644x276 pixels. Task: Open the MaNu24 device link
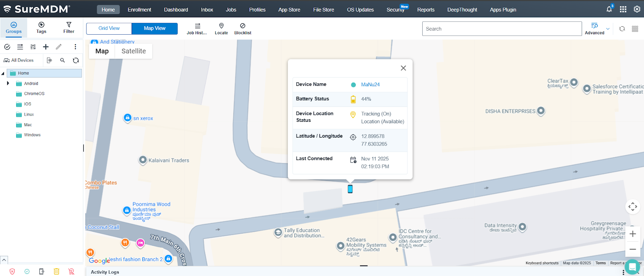370,85
